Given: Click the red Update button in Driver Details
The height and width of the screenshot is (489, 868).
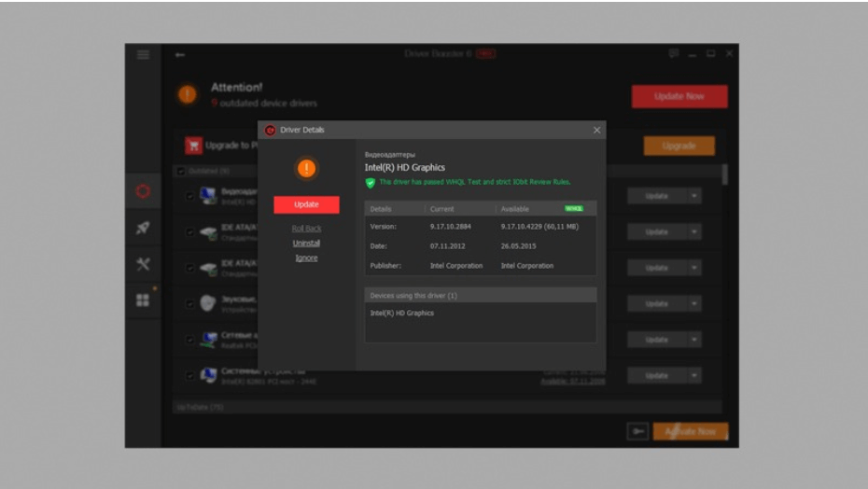Looking at the screenshot, I should 306,204.
